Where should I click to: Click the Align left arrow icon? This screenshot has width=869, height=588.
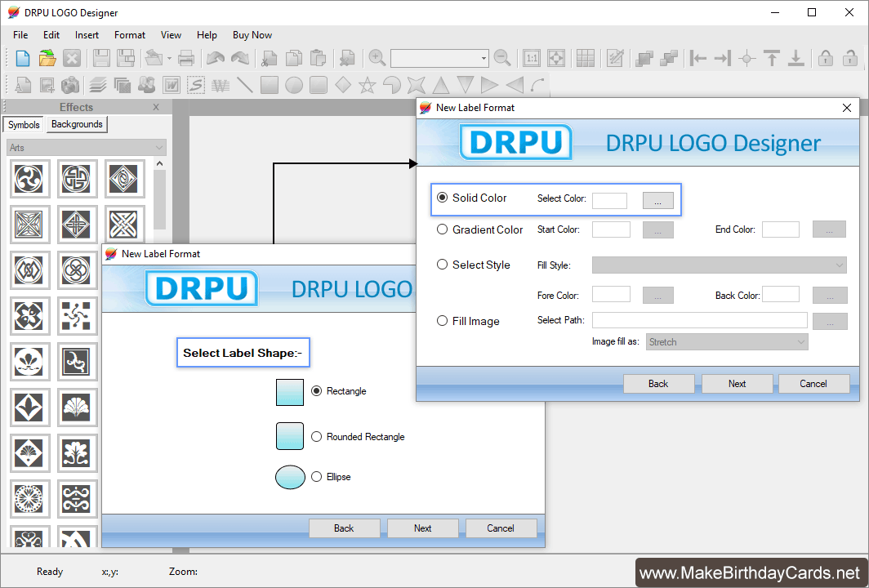pos(697,58)
